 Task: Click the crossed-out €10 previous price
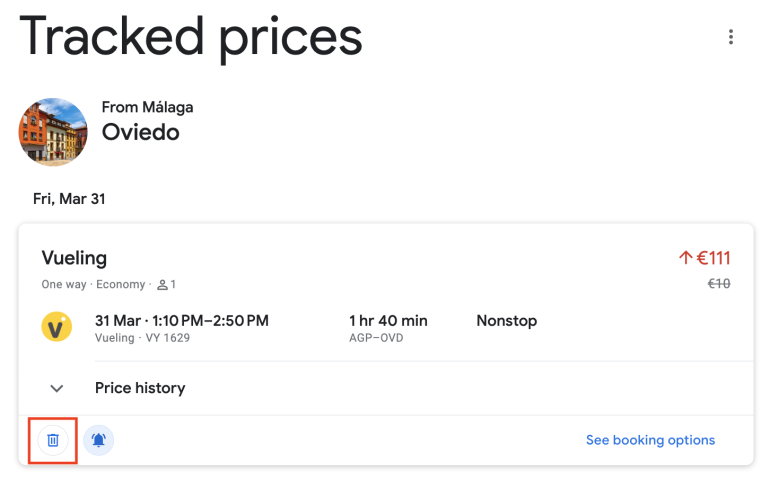pos(719,284)
